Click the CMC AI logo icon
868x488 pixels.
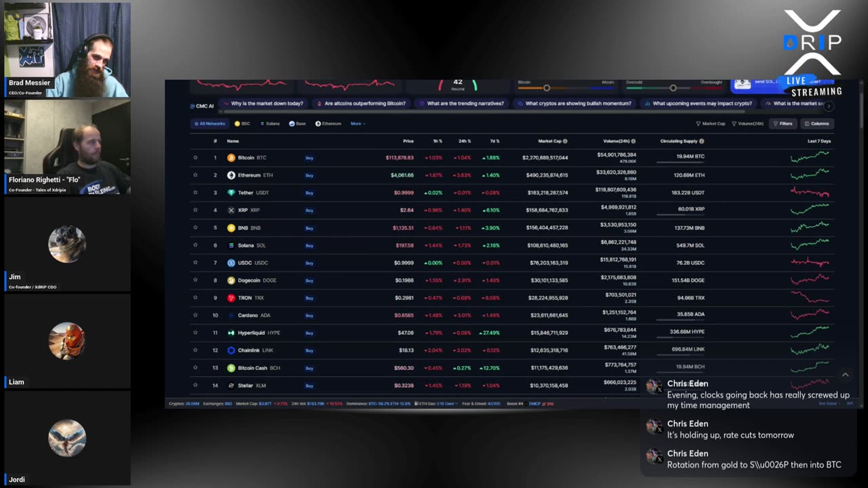(x=193, y=106)
